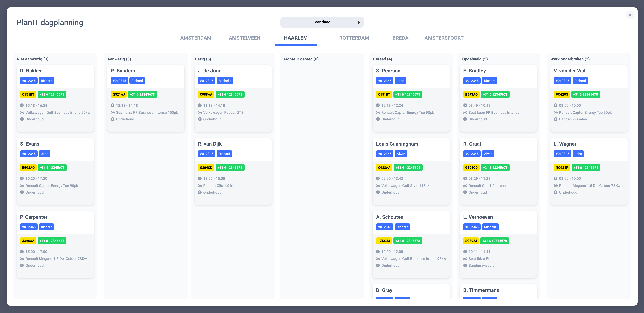Click the Q521AJ license plate tag
The width and height of the screenshot is (644, 313).
pyautogui.click(x=119, y=94)
